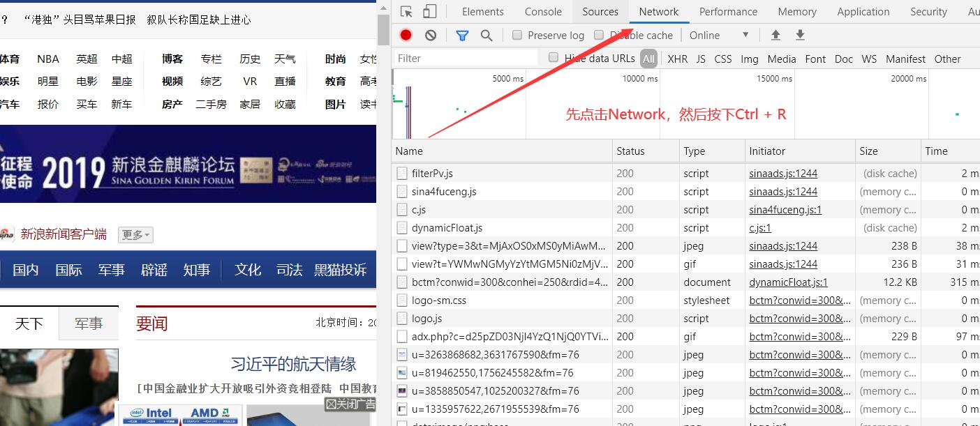Click the export HAR download arrow icon
980x426 pixels.
pos(801,35)
